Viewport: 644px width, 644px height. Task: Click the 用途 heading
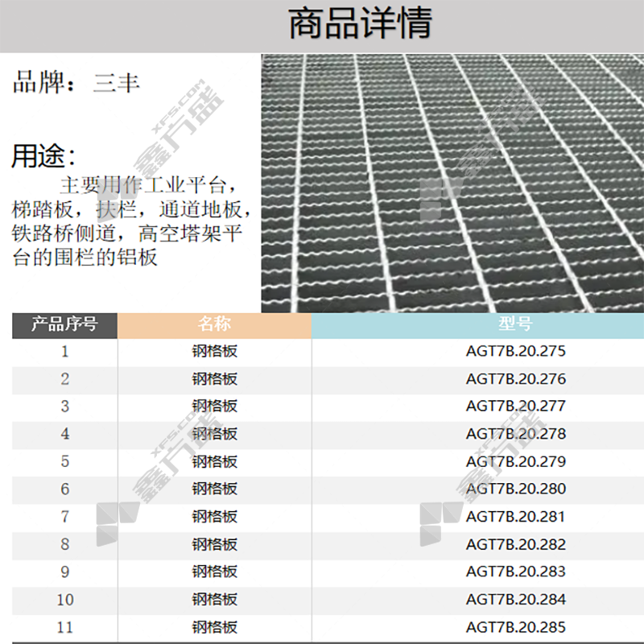(x=43, y=156)
